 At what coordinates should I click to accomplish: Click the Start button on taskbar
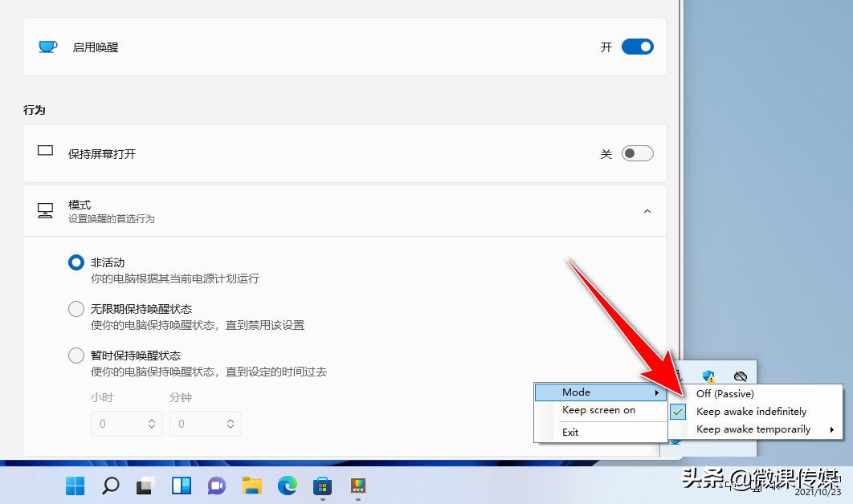(74, 486)
